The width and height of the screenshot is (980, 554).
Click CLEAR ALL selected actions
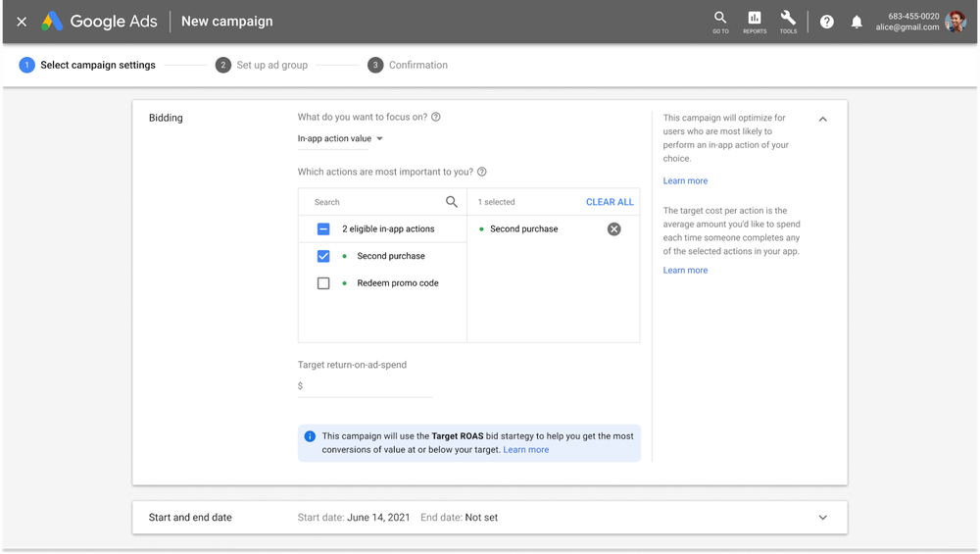coord(610,202)
